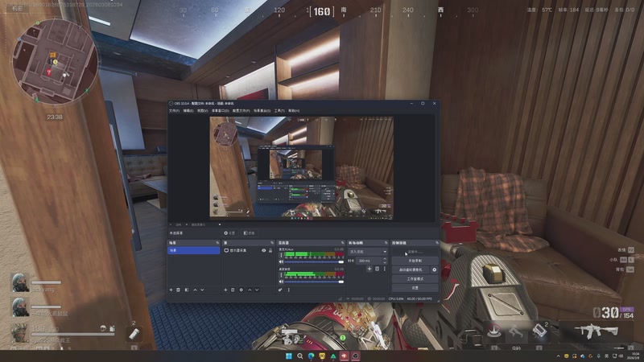
Task: Open the Windows Start menu
Action: (289, 356)
